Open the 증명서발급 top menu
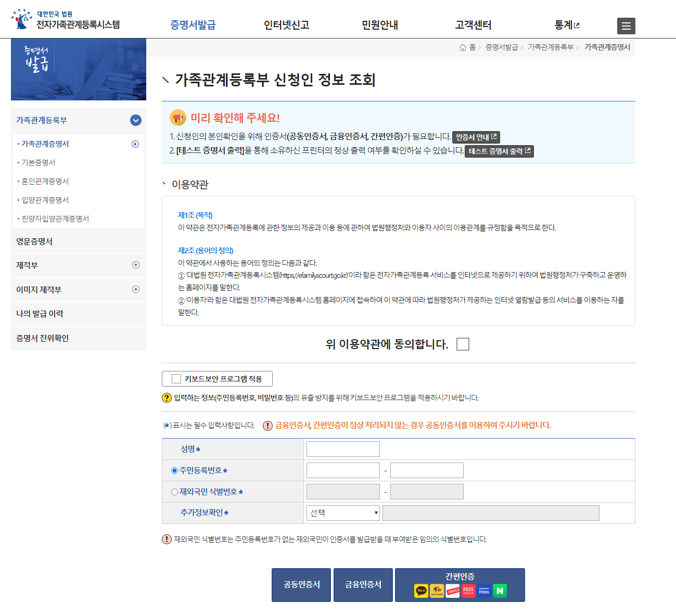 coord(193,24)
